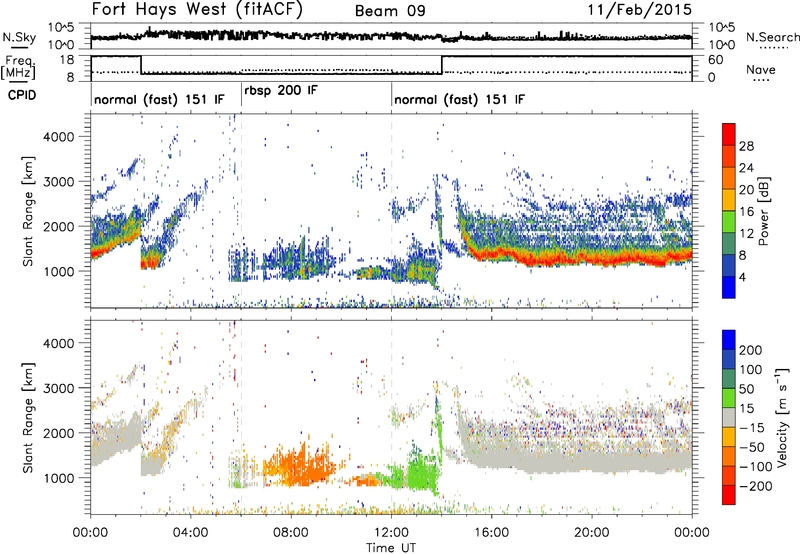Click the 'Slant Range [km]' label of the power panel
Viewport: 800px width, 554px height.
[x=29, y=211]
